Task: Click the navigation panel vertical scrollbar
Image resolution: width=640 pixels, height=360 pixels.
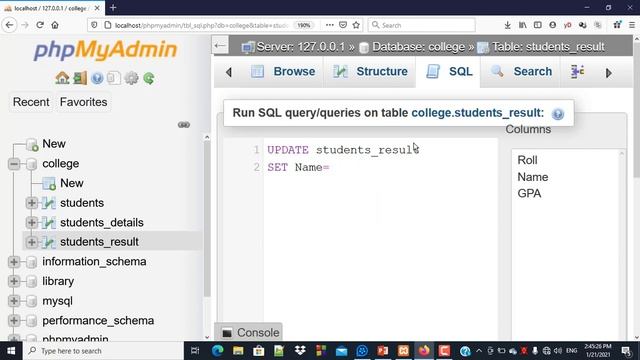Action: (x=207, y=219)
